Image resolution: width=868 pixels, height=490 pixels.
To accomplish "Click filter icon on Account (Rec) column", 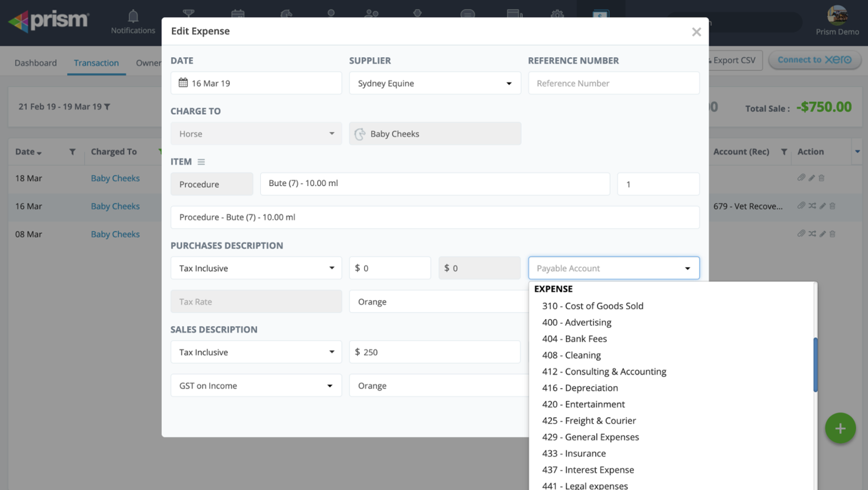I will [784, 152].
